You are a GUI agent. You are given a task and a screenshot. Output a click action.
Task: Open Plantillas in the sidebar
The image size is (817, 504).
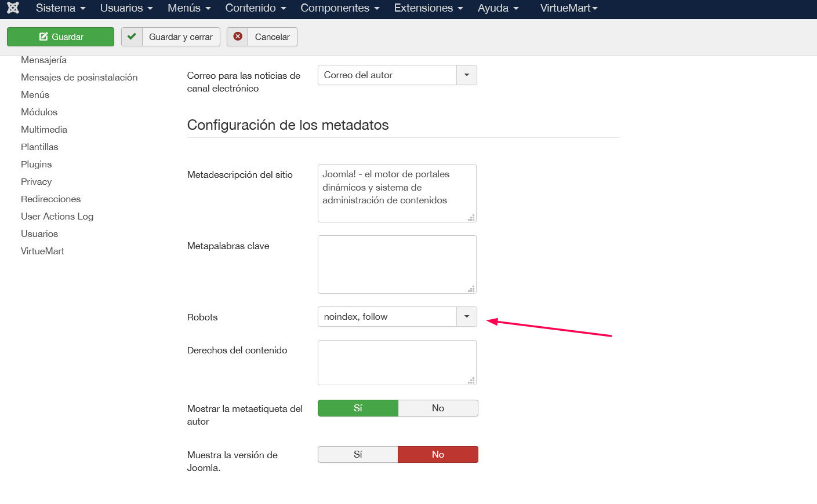pos(39,147)
